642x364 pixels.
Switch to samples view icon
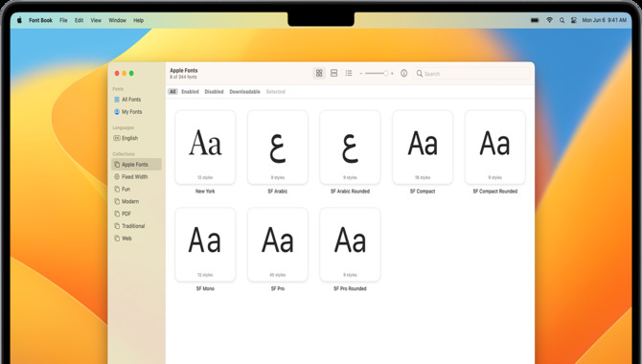point(333,74)
